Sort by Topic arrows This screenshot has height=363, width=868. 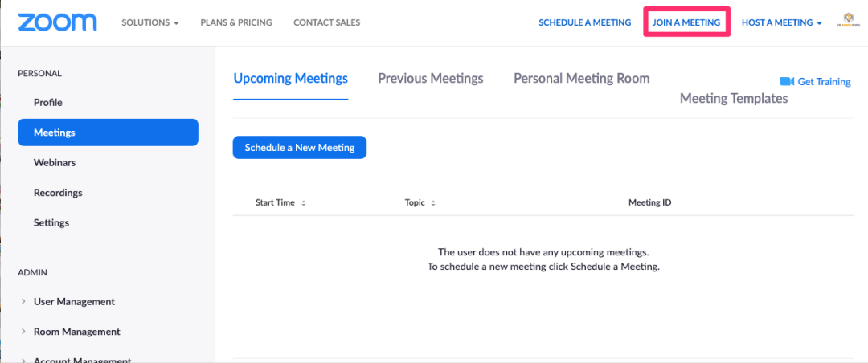[x=433, y=203]
